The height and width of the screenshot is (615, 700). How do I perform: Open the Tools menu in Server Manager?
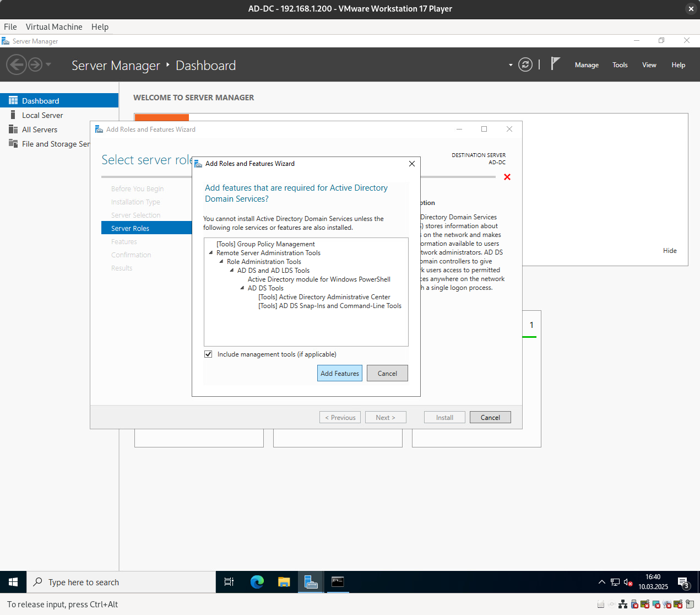620,65
